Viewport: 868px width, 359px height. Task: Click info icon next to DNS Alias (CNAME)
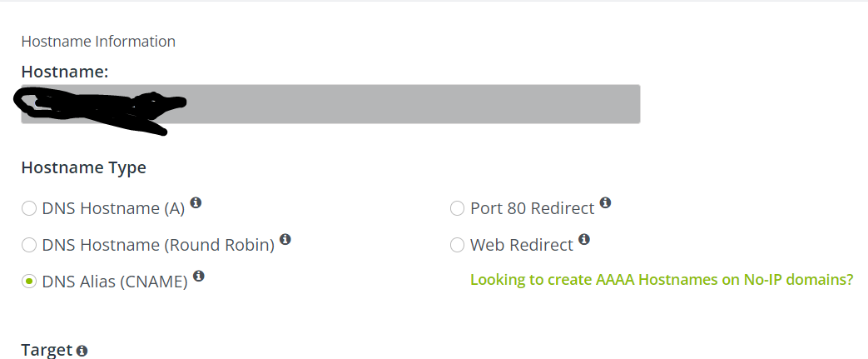(x=198, y=276)
